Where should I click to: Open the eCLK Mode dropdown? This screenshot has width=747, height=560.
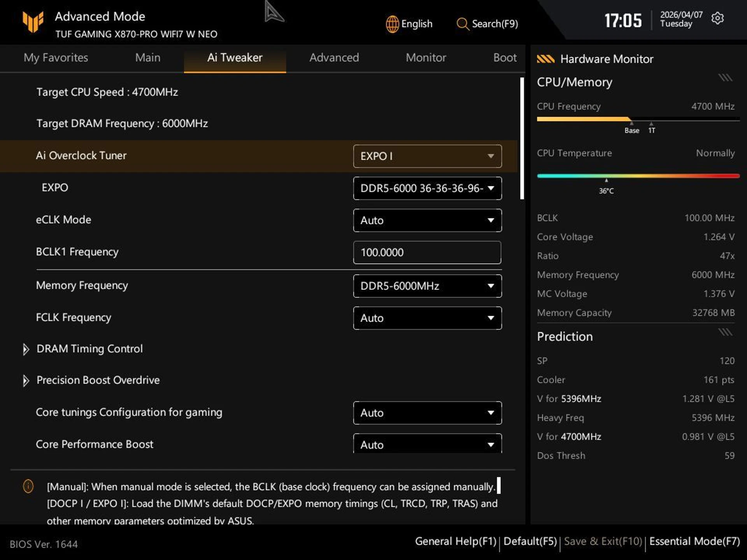[x=427, y=220]
